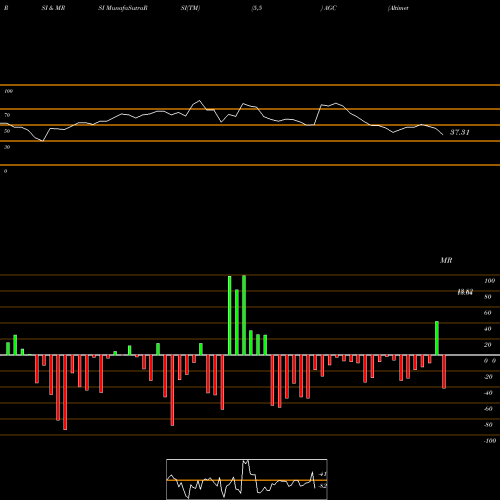Click the MR axis label 80
The width and height of the screenshot is (500, 500).
pos(488,297)
